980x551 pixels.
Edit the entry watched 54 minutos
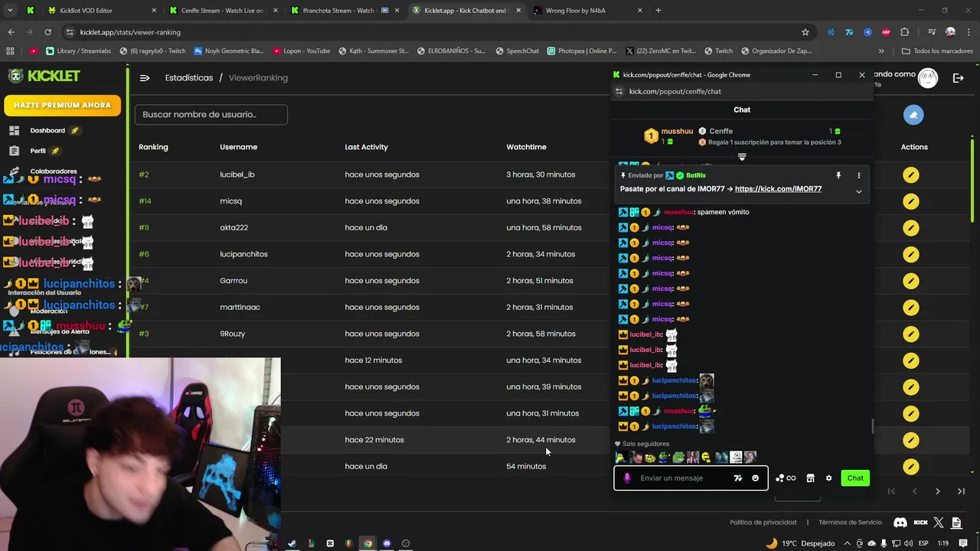pos(910,467)
